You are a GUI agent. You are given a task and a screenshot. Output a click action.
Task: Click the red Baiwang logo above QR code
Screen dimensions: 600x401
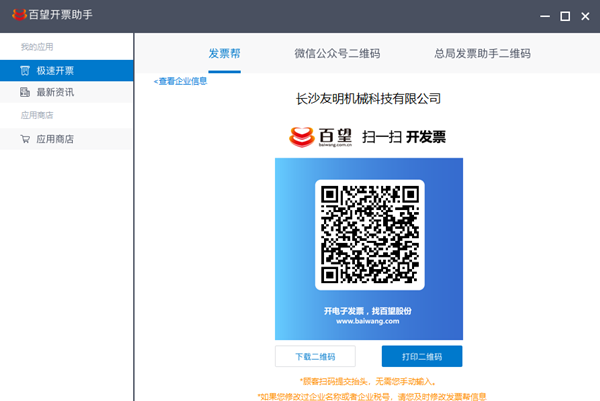point(302,137)
